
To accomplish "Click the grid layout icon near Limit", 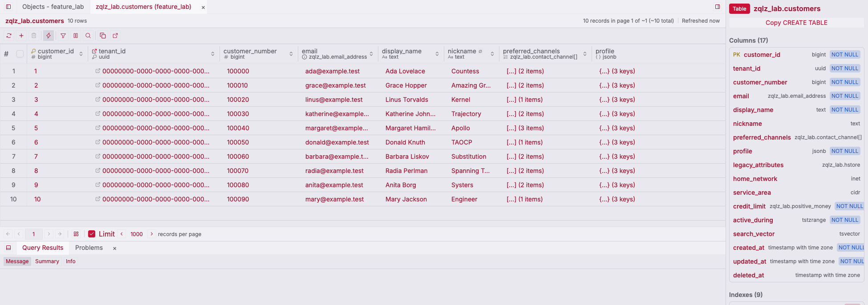I will point(76,234).
